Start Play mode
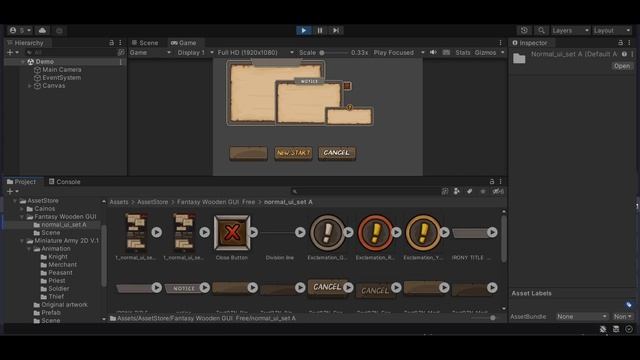 pos(304,31)
